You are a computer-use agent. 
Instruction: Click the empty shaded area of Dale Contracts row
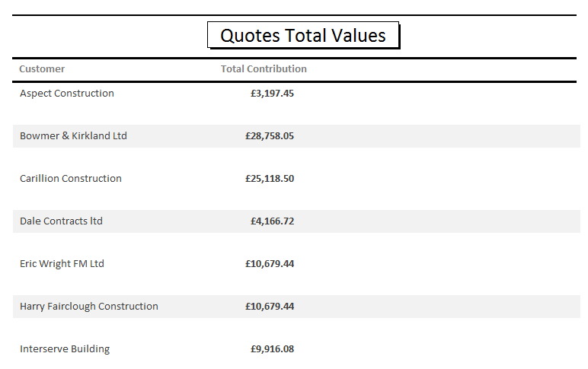click(x=437, y=221)
